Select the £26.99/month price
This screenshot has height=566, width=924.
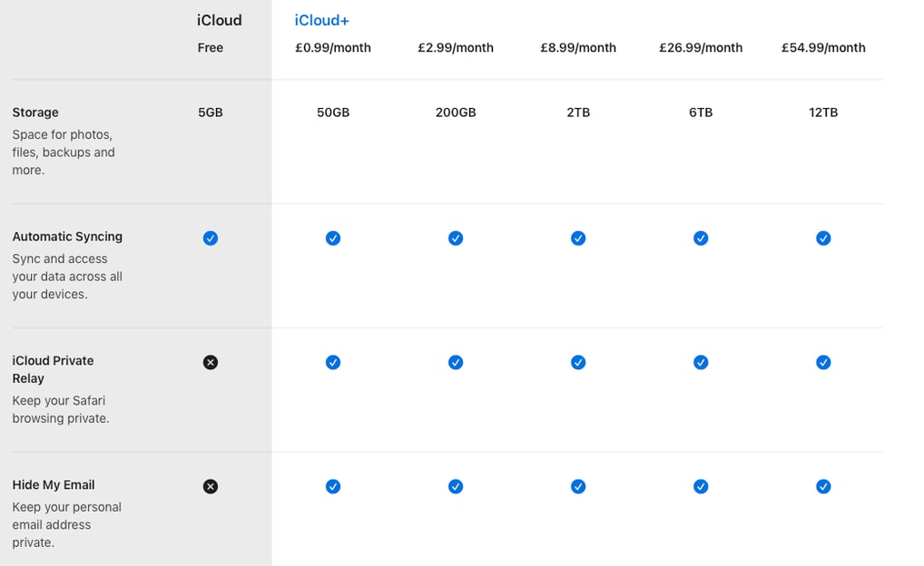point(701,48)
